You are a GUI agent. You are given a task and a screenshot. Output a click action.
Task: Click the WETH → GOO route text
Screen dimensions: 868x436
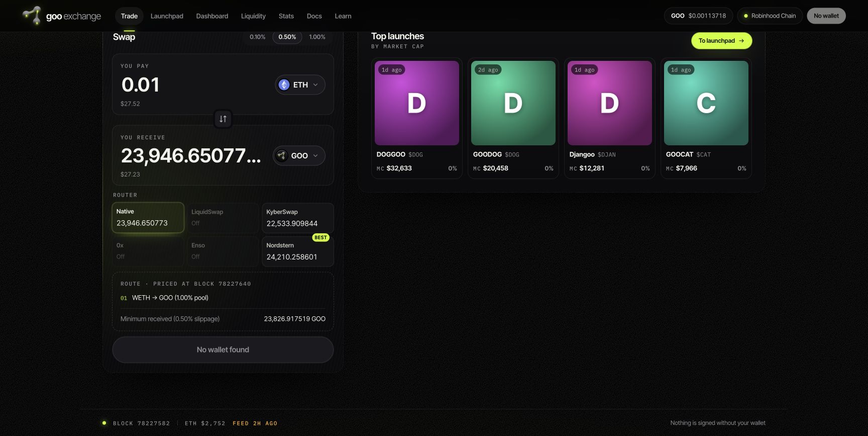170,298
